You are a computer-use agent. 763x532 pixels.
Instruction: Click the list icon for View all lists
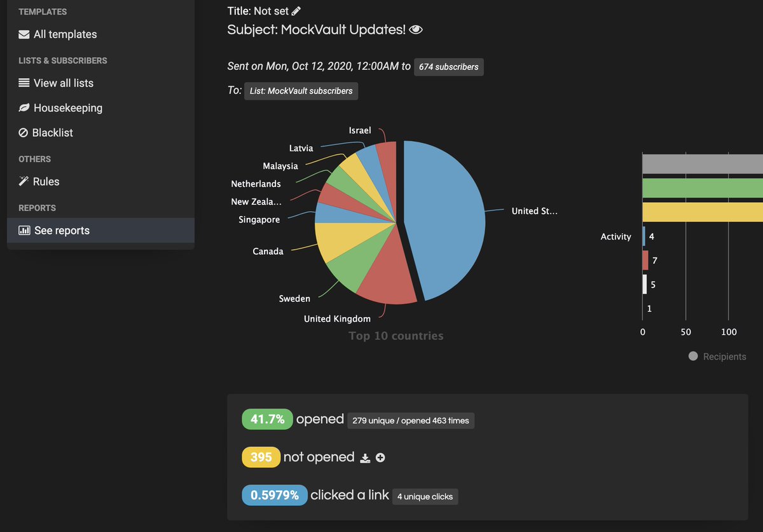coord(24,83)
